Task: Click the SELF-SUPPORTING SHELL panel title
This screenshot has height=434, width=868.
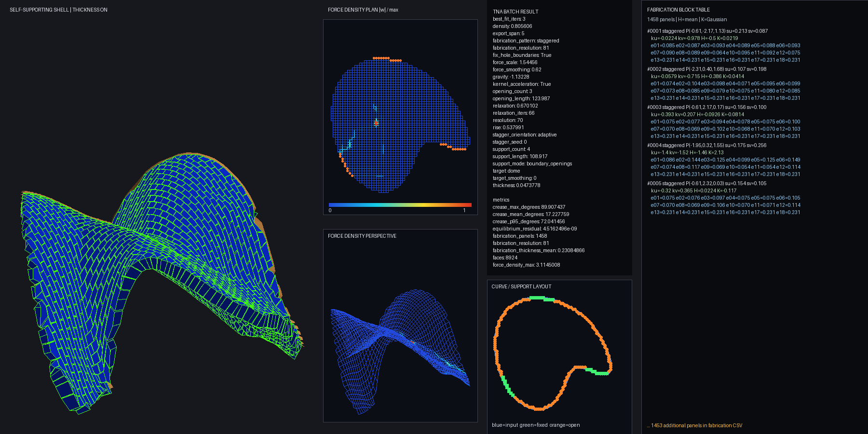Action: point(58,10)
